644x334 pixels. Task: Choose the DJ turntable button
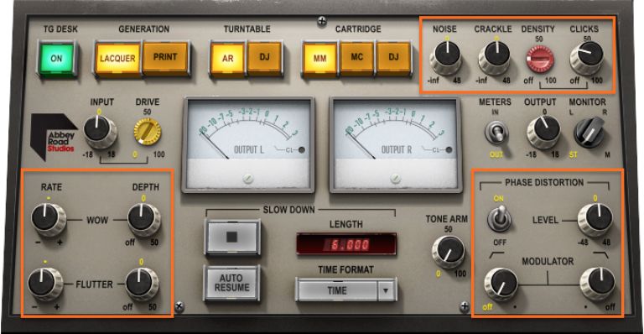pos(264,58)
